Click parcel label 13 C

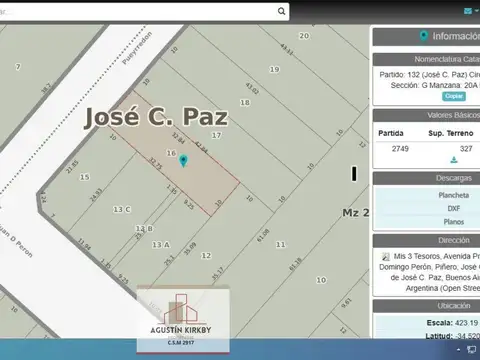tap(122, 209)
